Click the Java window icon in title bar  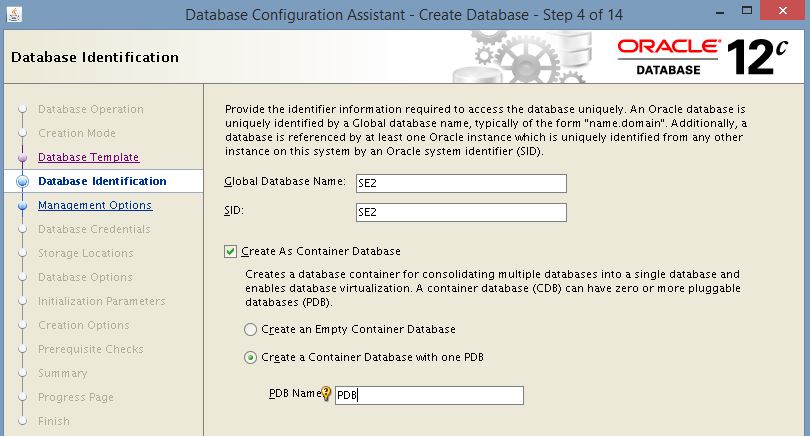pos(12,14)
